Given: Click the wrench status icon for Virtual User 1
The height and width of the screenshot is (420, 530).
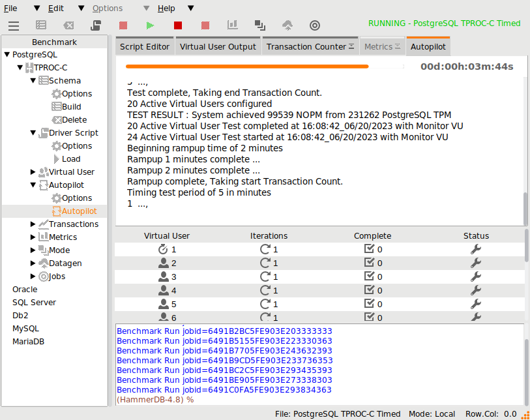Looking at the screenshot, I should (x=476, y=250).
